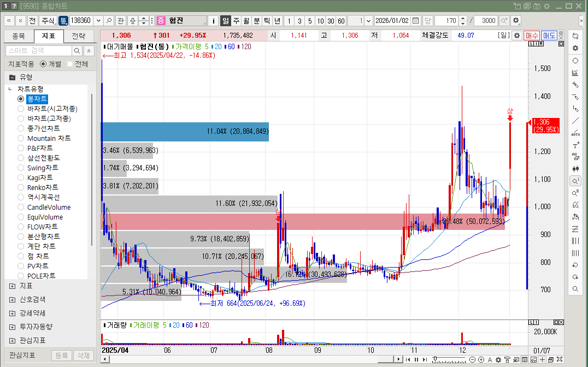Select the circle drawing tool

575,61
